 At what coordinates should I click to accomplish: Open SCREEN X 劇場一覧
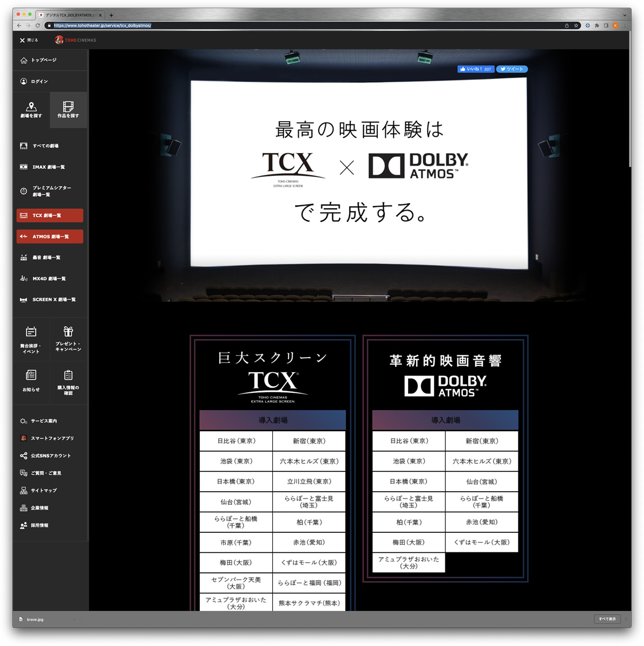(x=48, y=300)
